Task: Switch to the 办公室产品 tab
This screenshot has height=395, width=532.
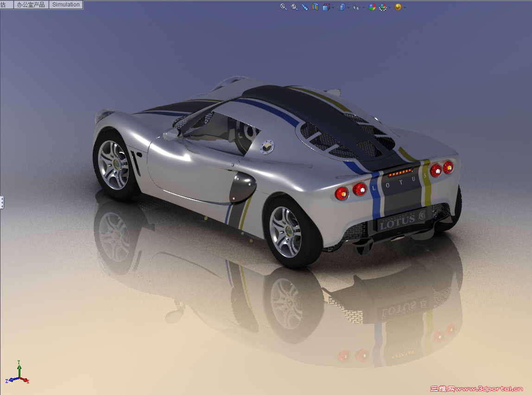Action: pyautogui.click(x=31, y=5)
